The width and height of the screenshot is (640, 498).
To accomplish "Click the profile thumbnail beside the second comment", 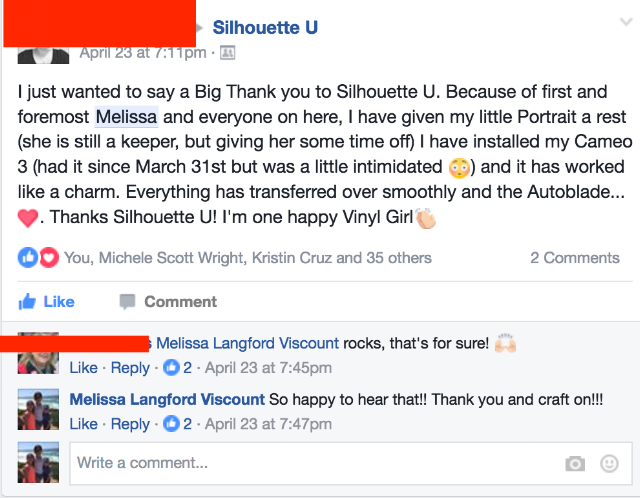I will click(38, 410).
